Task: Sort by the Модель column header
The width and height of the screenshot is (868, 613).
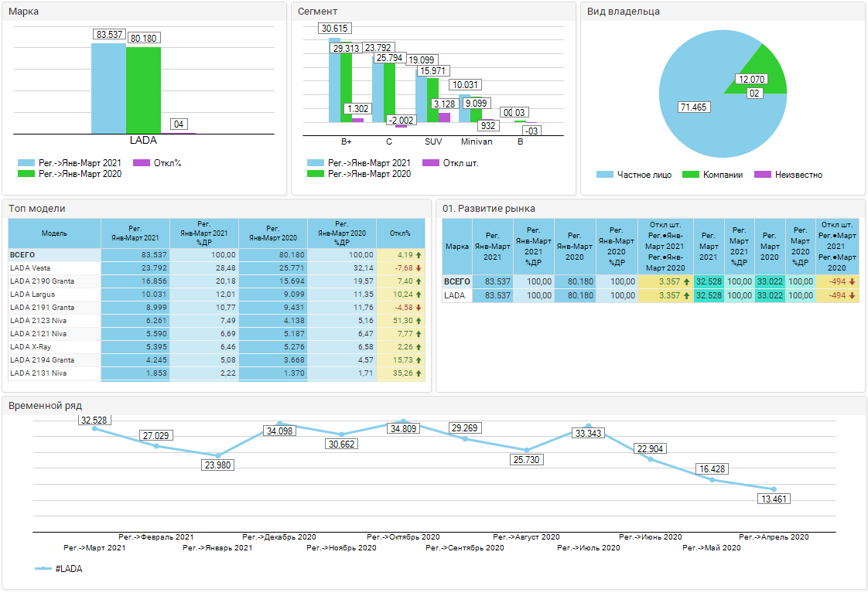Action: 54,233
